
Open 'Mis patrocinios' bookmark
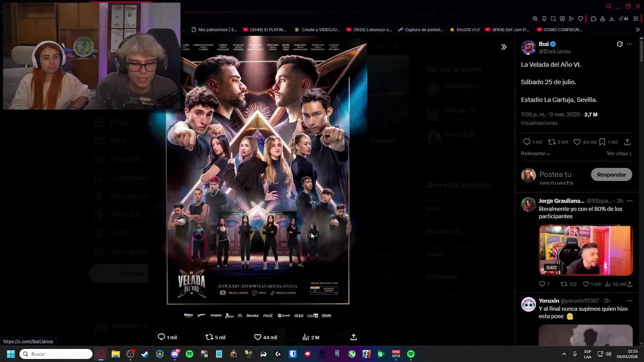[214, 30]
